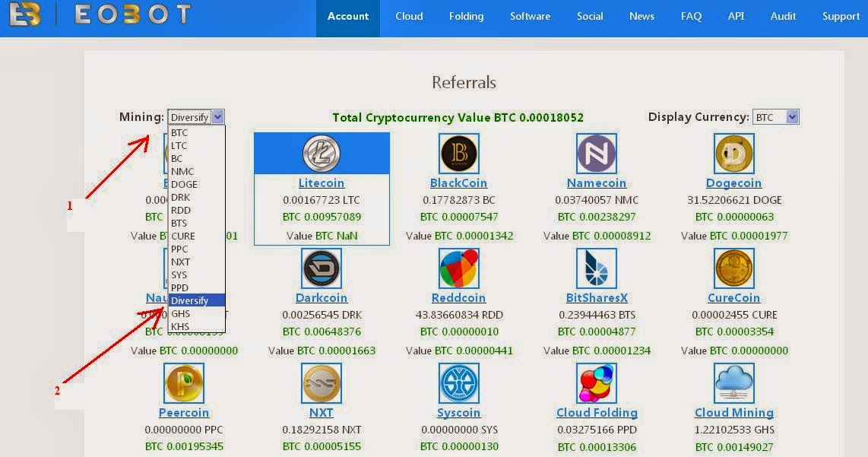Image resolution: width=868 pixels, height=457 pixels.
Task: Click the Namecoin coin icon
Action: coord(596,154)
